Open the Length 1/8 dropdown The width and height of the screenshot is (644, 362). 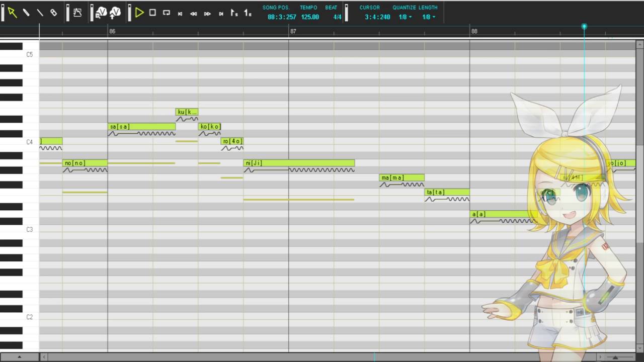click(x=428, y=17)
